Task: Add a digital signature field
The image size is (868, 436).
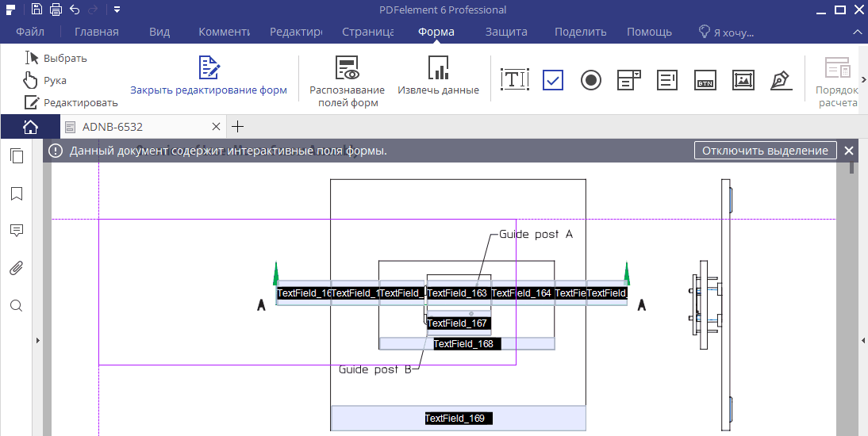Action: pos(781,79)
